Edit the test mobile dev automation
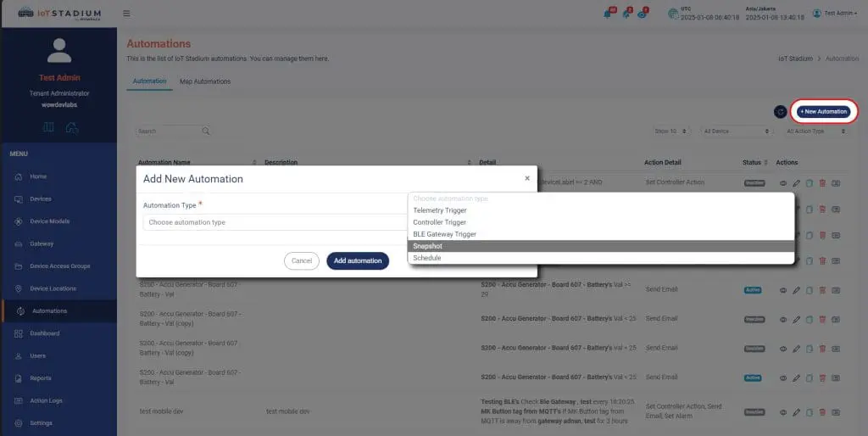 tap(796, 411)
